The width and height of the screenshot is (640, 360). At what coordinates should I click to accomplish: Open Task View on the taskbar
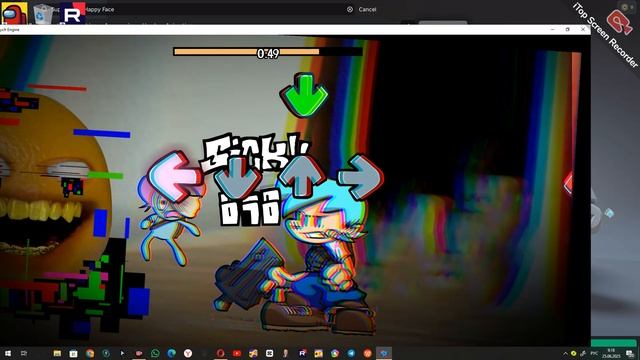24,353
